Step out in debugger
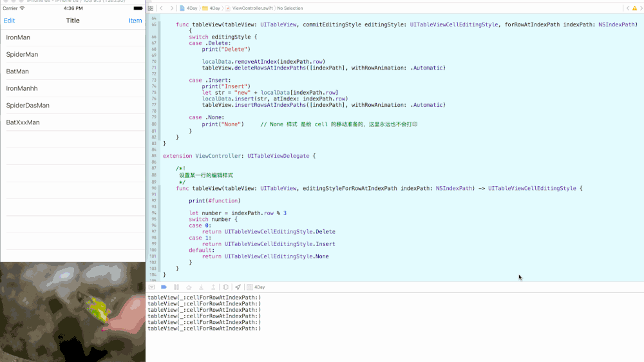This screenshot has height=362, width=644. click(213, 287)
